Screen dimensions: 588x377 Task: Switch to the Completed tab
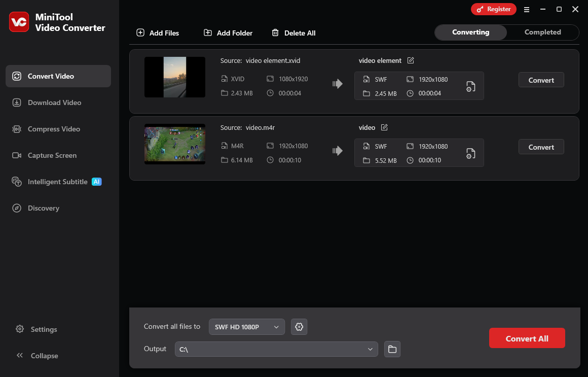[542, 32]
